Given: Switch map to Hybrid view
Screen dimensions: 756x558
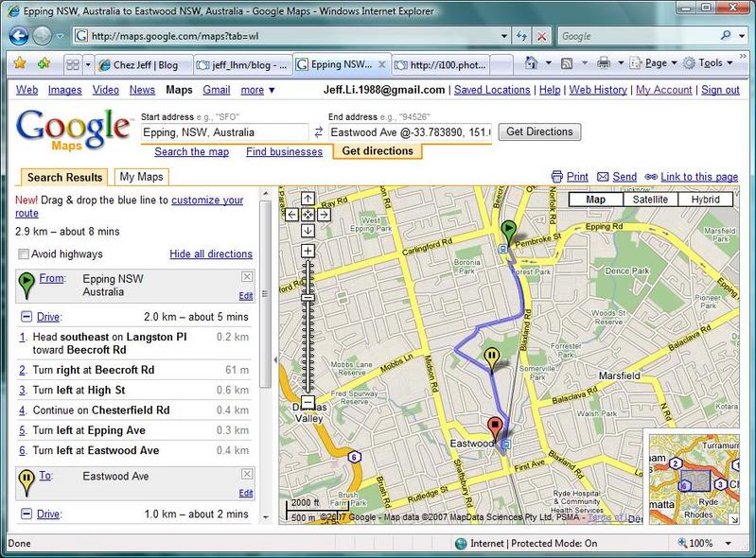Looking at the screenshot, I should (x=705, y=200).
